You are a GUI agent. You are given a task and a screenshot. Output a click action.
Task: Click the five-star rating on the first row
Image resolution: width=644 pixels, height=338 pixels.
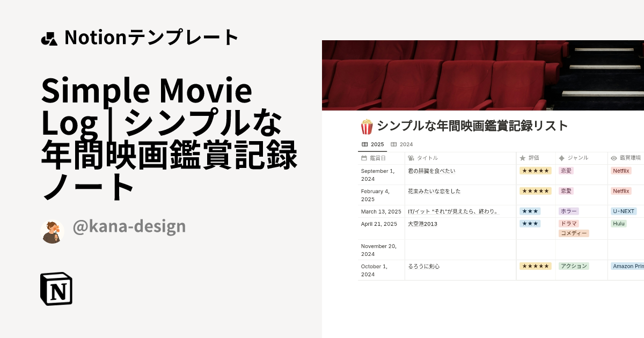coord(536,170)
